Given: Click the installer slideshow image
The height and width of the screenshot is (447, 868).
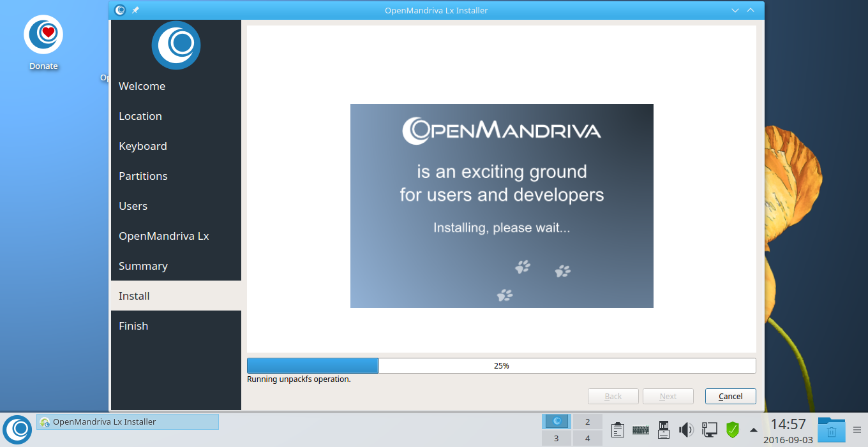Looking at the screenshot, I should (x=502, y=206).
